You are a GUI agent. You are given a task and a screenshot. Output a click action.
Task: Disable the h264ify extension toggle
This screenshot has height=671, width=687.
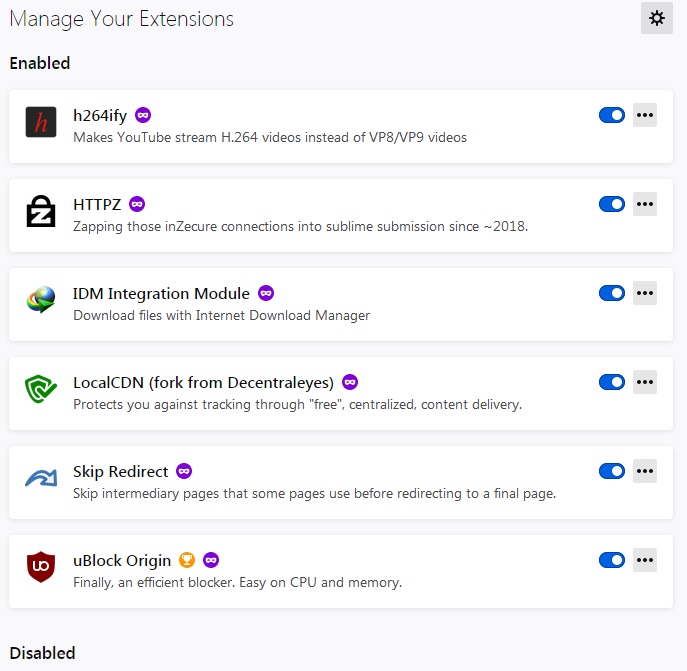(x=611, y=115)
